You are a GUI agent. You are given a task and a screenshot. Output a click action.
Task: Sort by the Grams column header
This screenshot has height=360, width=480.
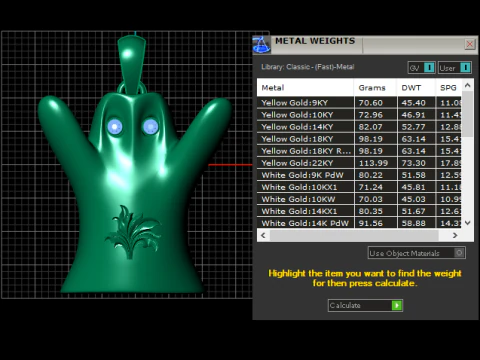[x=376, y=88]
